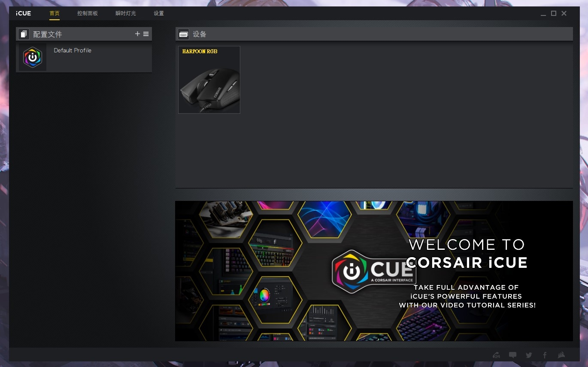Viewport: 588px width, 367px height.
Task: Switch to the 首页 tab
Action: coord(55,13)
